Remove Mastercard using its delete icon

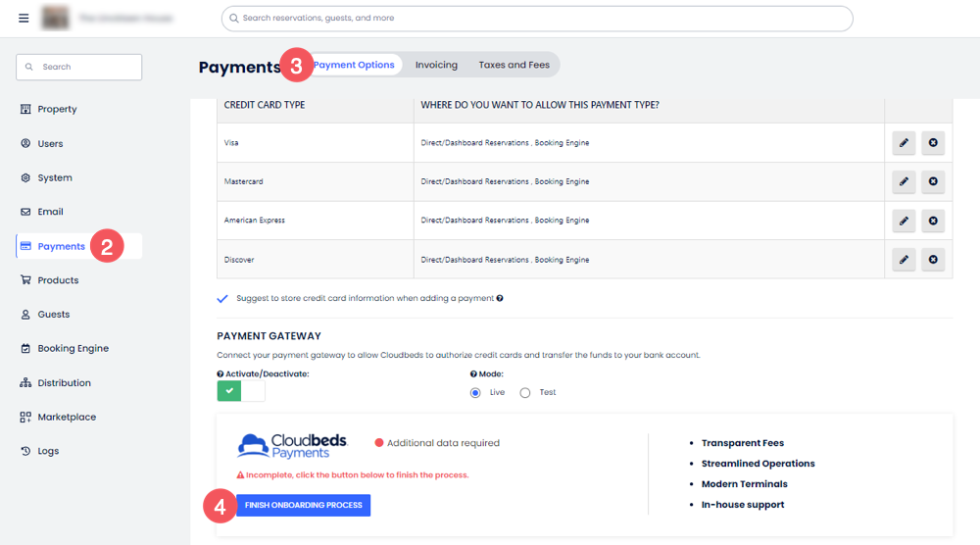point(933,181)
